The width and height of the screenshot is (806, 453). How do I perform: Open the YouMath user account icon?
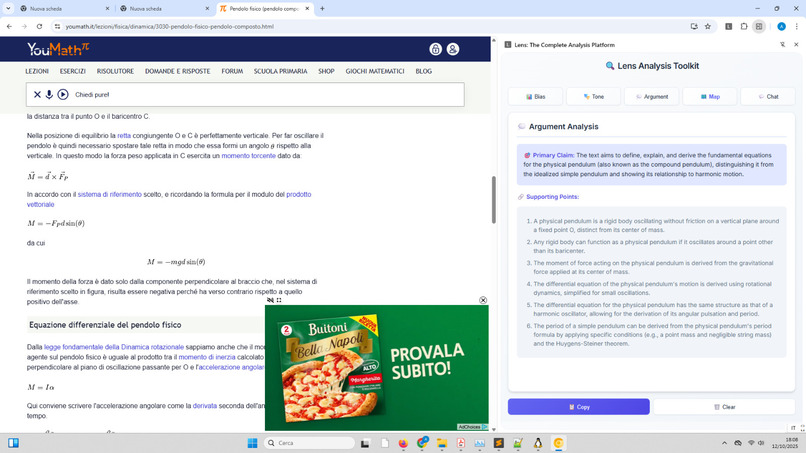pyautogui.click(x=453, y=49)
